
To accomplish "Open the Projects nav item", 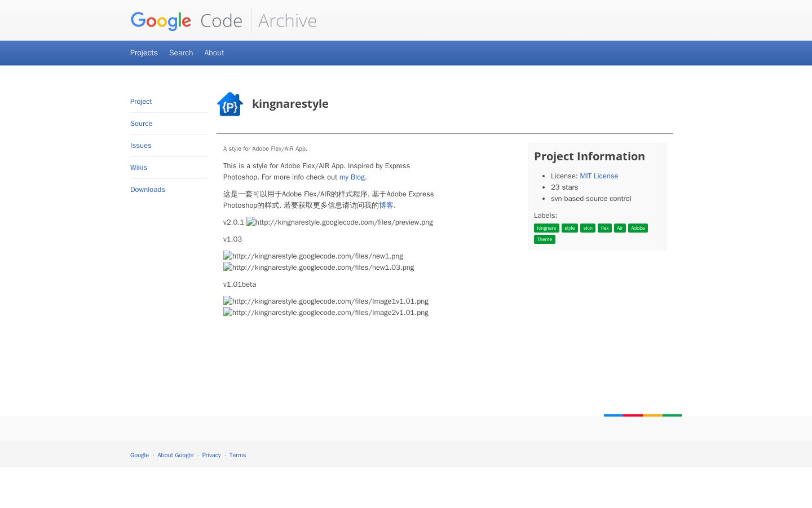I will (x=144, y=52).
